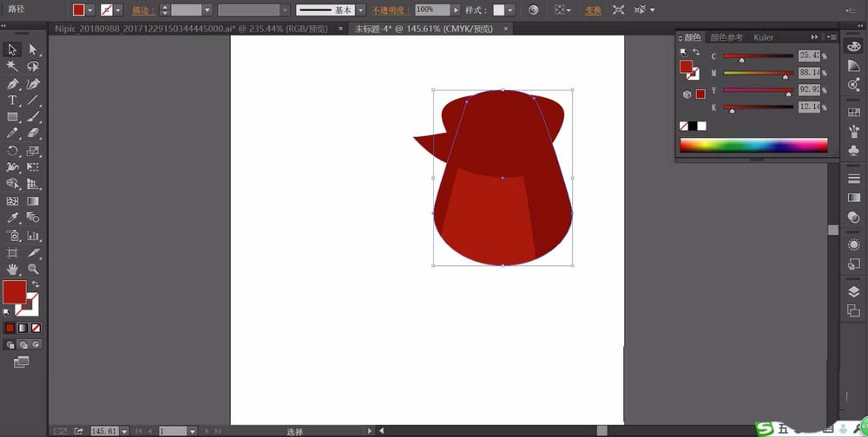
Task: Open the 颜色参考 panel tab
Action: pyautogui.click(x=727, y=37)
